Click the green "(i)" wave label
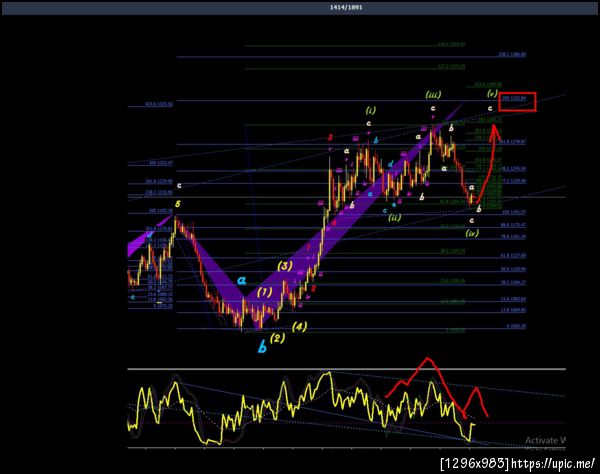600x474 pixels. point(370,111)
